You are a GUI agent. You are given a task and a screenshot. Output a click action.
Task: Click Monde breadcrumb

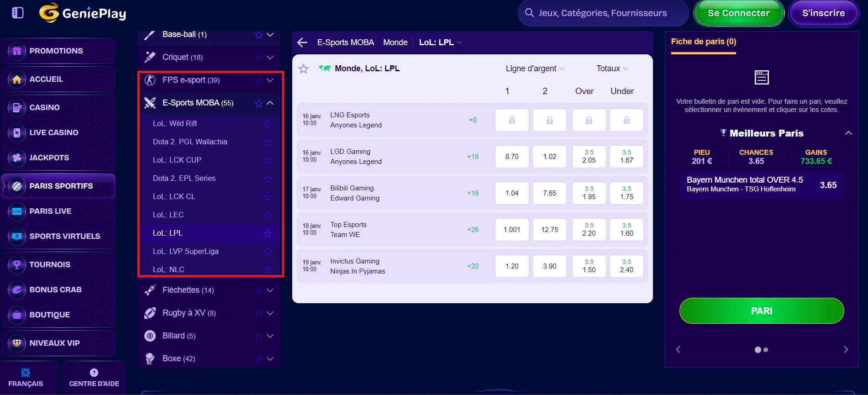[x=395, y=42]
